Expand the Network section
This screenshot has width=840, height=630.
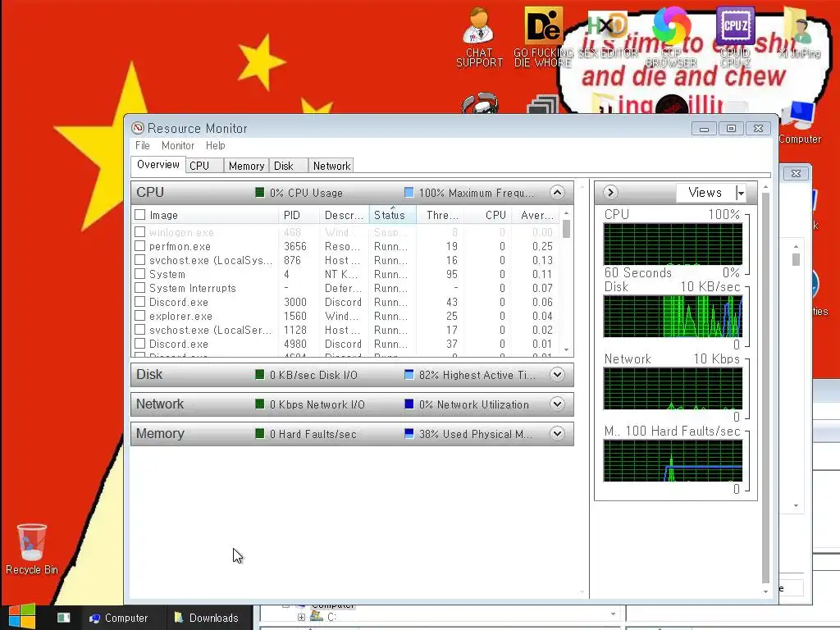557,404
